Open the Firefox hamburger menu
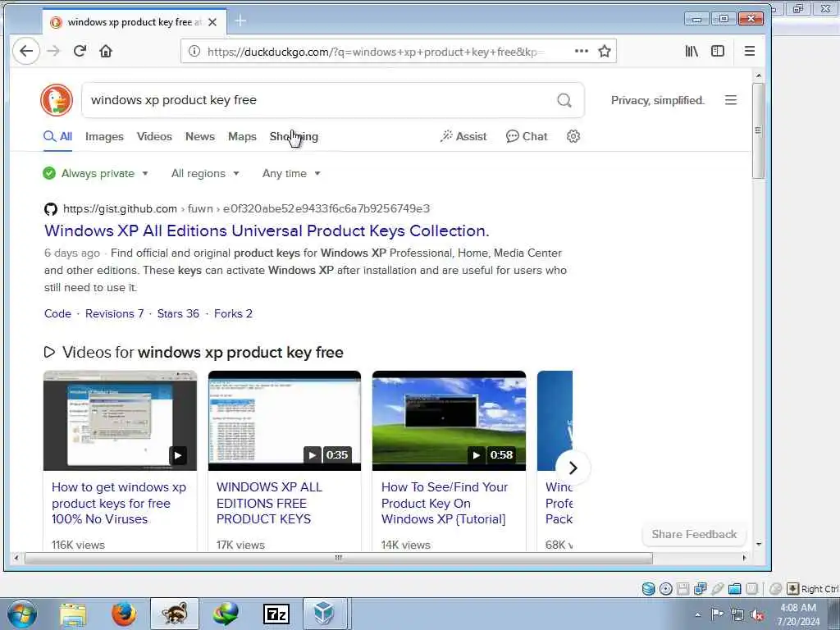Viewport: 840px width, 630px height. pyautogui.click(x=750, y=51)
